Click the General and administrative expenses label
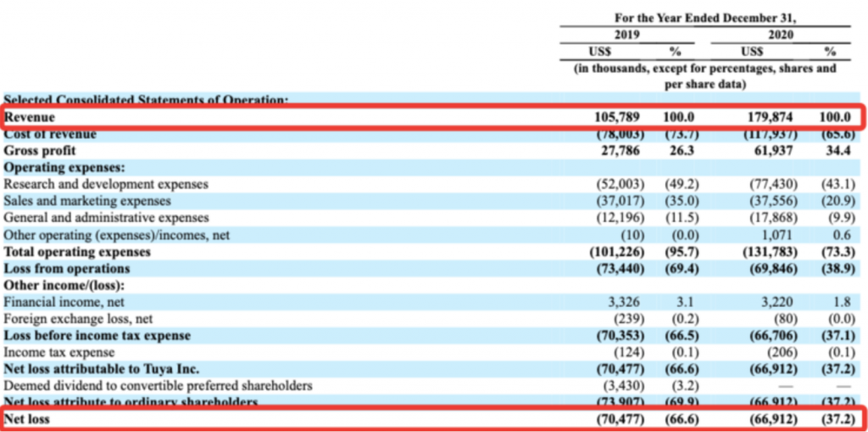The height and width of the screenshot is (432, 868). tap(106, 218)
